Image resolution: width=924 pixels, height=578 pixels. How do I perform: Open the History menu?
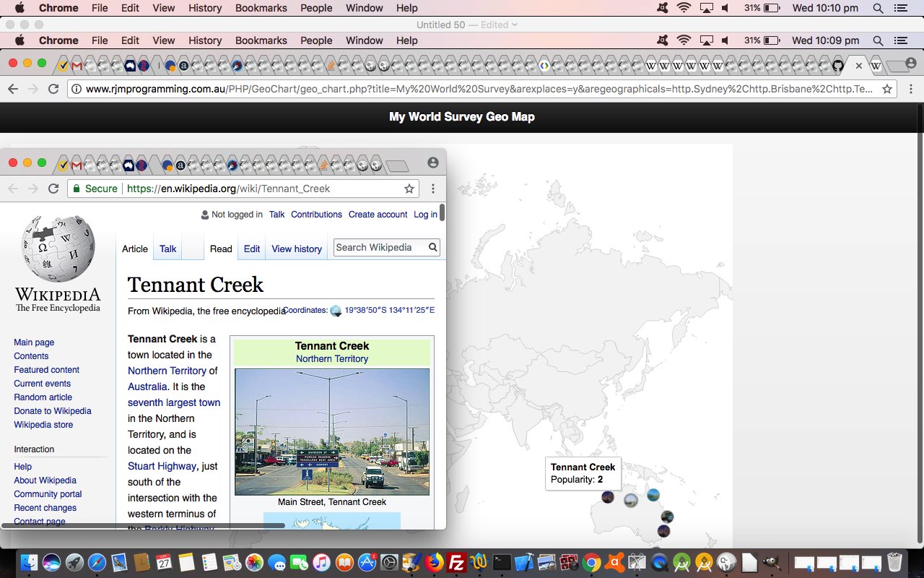point(205,8)
